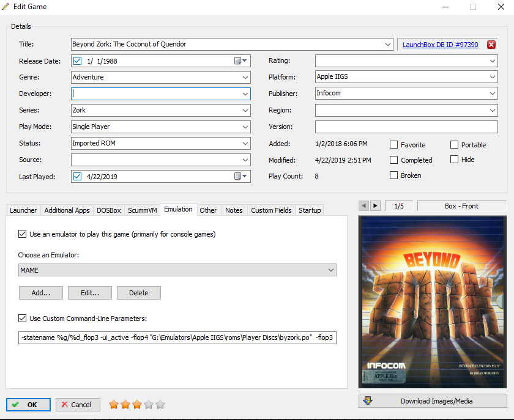Image resolution: width=514 pixels, height=420 pixels.
Task: Open the Release Date calendar picker
Action: click(x=240, y=61)
